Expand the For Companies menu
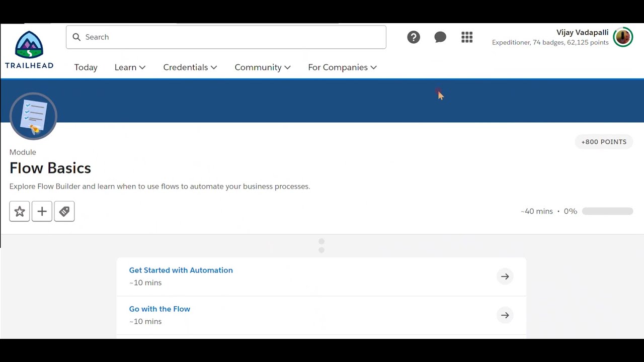This screenshot has width=644, height=362. 343,67
